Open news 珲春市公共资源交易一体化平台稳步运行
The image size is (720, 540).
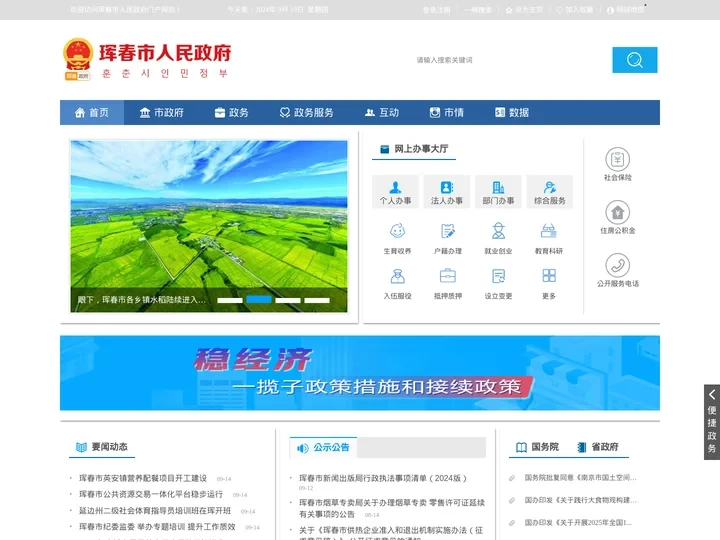pos(151,494)
